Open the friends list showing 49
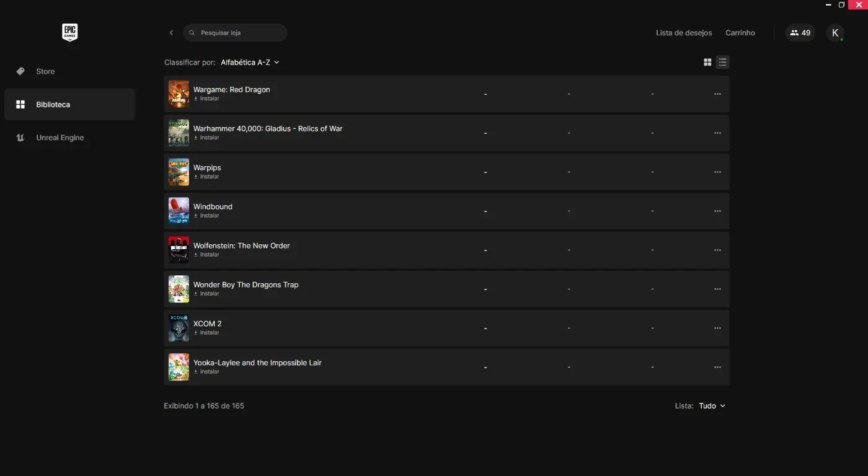 tap(800, 33)
